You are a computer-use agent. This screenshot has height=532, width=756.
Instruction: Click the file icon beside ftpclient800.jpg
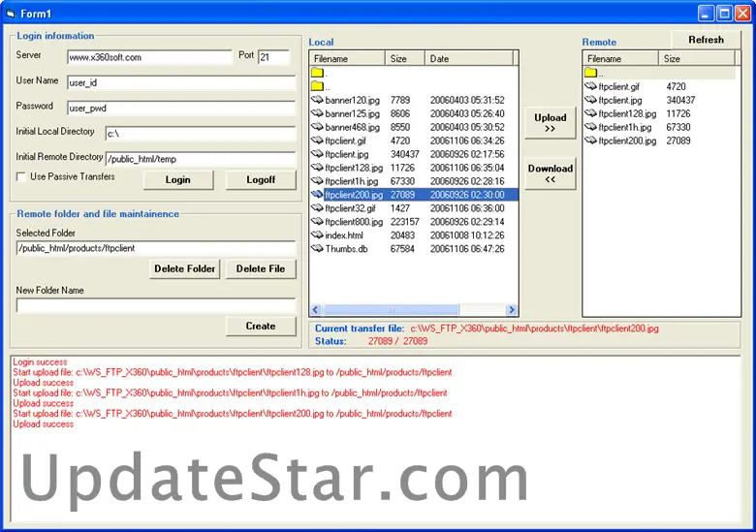pos(317,221)
